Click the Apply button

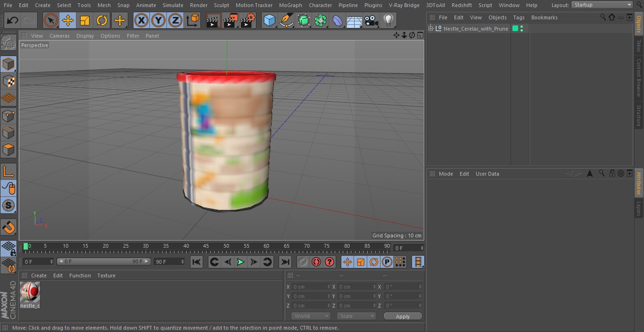(x=403, y=316)
